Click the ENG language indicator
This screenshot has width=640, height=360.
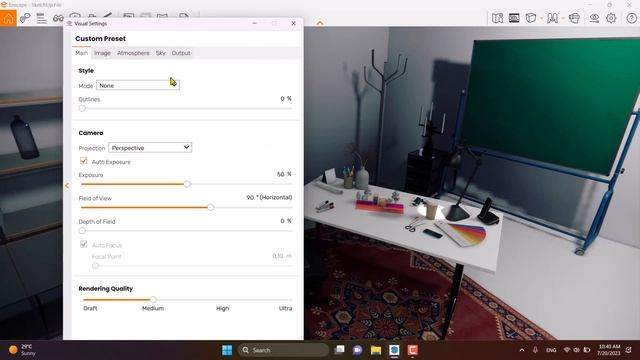[x=551, y=350]
